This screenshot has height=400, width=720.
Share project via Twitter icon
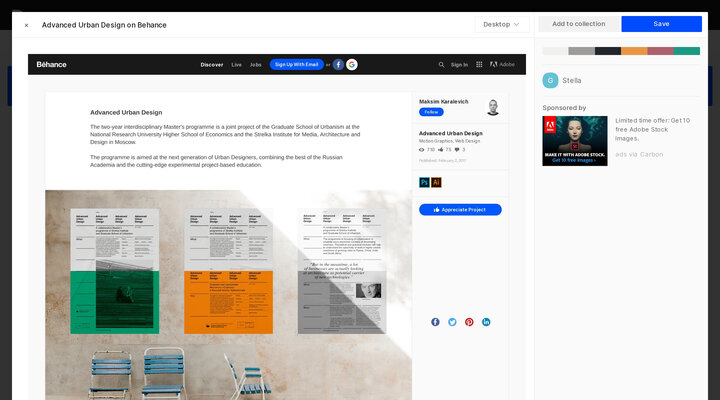point(452,322)
